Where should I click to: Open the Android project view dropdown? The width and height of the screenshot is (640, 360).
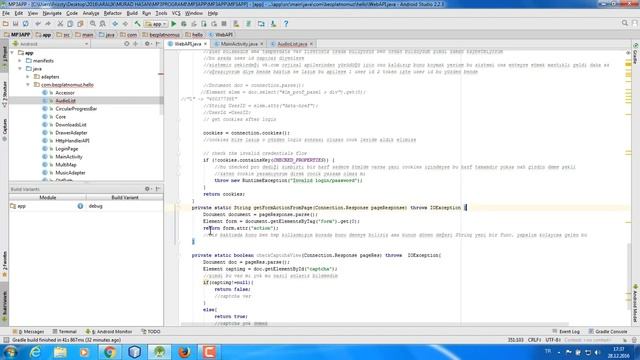pos(50,44)
